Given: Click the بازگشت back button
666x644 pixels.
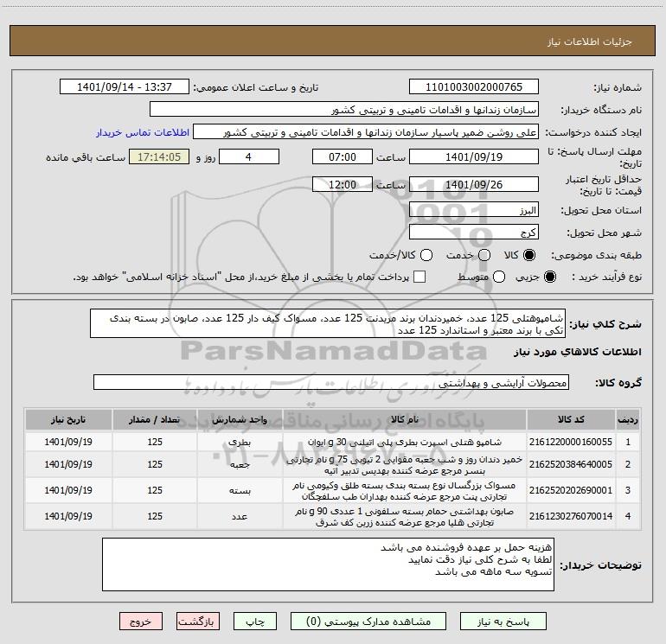Looking at the screenshot, I should (x=198, y=622).
